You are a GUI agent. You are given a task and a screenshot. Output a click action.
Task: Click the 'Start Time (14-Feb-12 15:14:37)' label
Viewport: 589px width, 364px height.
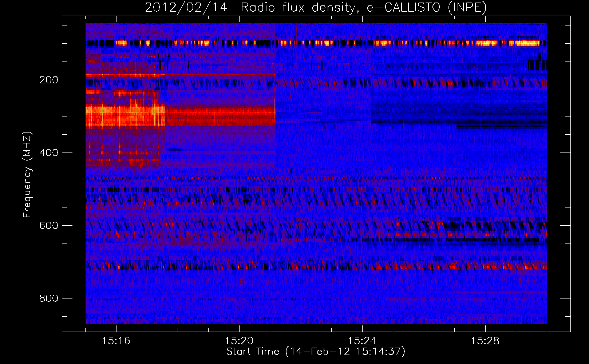click(316, 352)
